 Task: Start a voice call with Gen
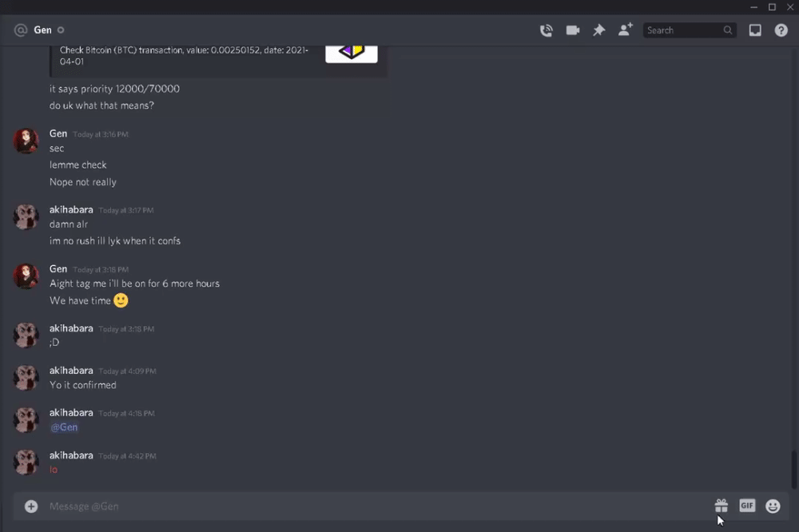pos(547,30)
